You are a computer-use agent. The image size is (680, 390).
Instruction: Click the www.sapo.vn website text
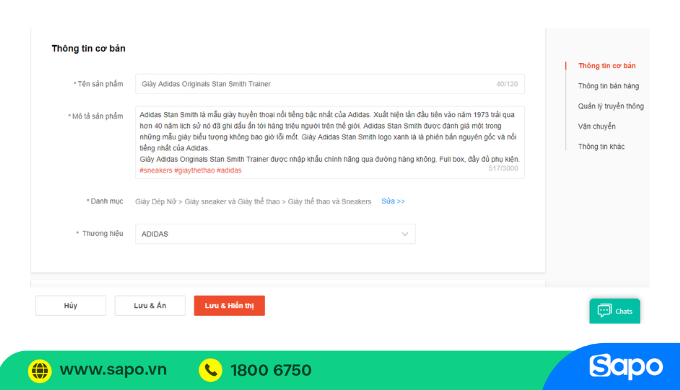pyautogui.click(x=113, y=370)
